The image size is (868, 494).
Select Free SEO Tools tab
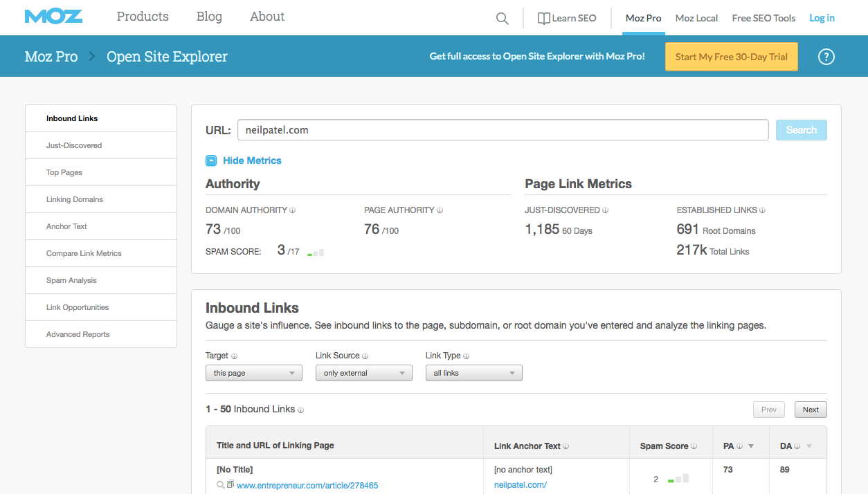pyautogui.click(x=763, y=18)
